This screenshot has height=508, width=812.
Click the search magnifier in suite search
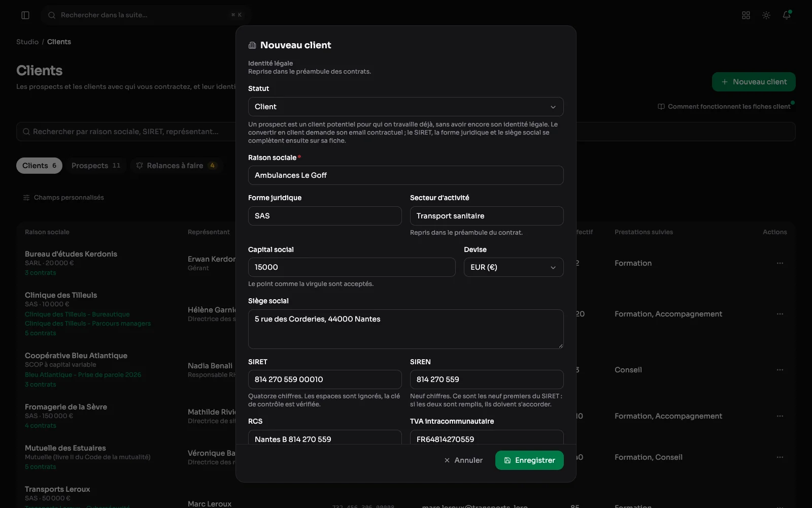pos(52,15)
